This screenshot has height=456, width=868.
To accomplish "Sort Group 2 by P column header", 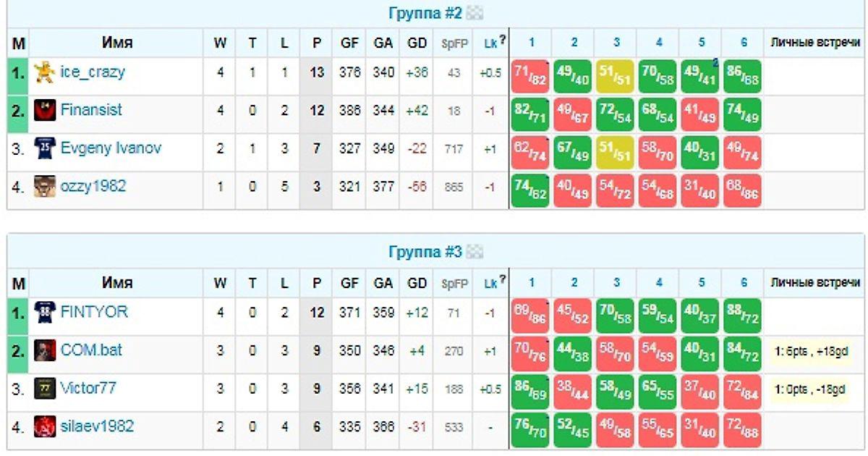I will pos(316,43).
